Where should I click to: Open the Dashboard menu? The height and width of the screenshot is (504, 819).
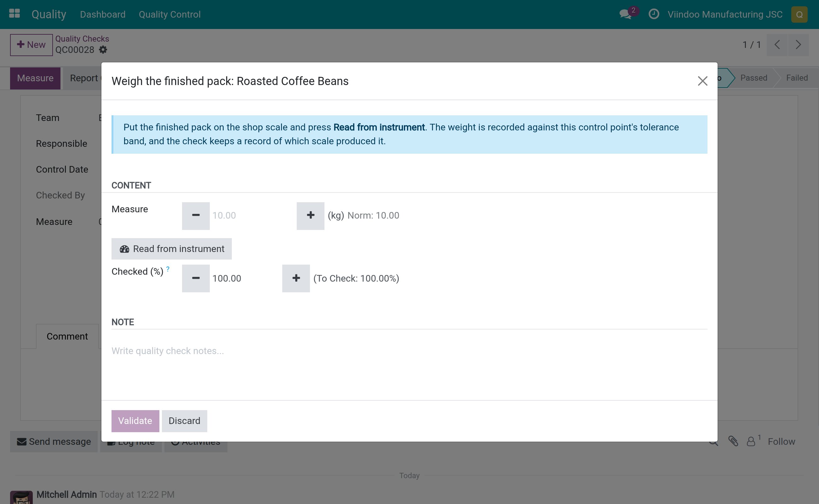click(x=103, y=14)
